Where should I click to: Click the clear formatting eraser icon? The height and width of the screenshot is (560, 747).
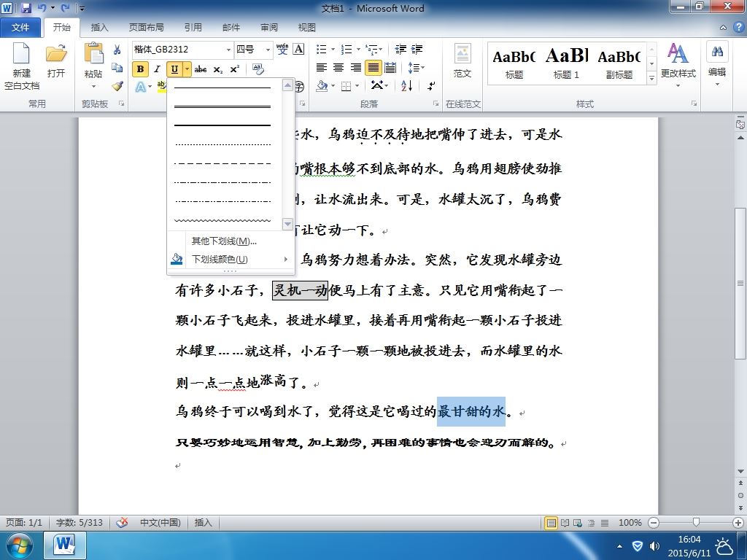pos(258,69)
